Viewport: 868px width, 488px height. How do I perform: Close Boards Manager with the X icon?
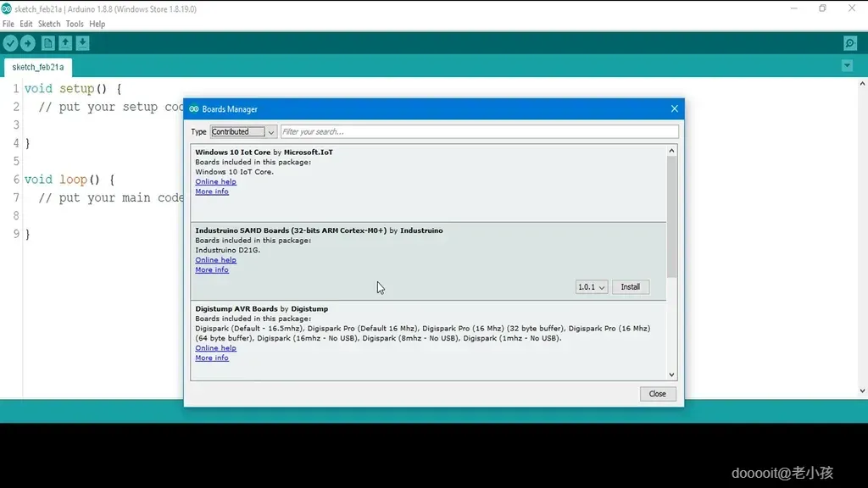(x=674, y=108)
